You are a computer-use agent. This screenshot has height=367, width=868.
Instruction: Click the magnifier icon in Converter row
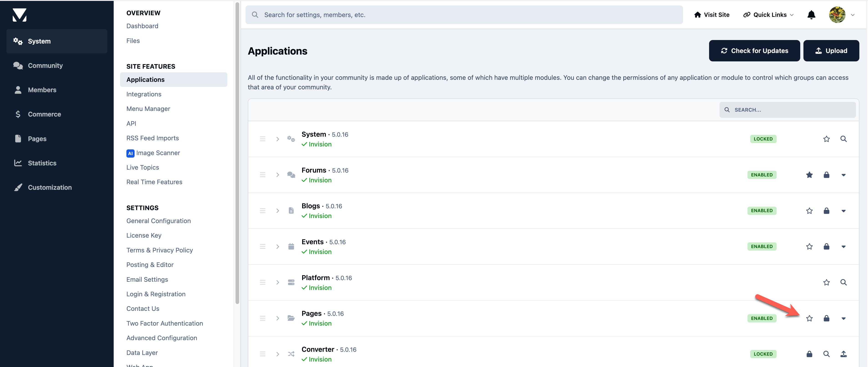(x=826, y=354)
